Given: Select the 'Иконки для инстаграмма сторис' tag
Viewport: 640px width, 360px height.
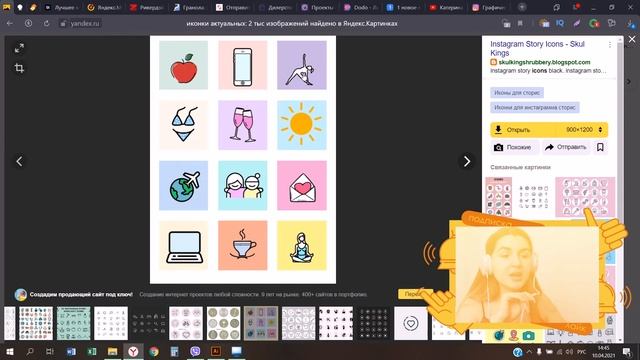Looking at the screenshot, I should [x=535, y=107].
